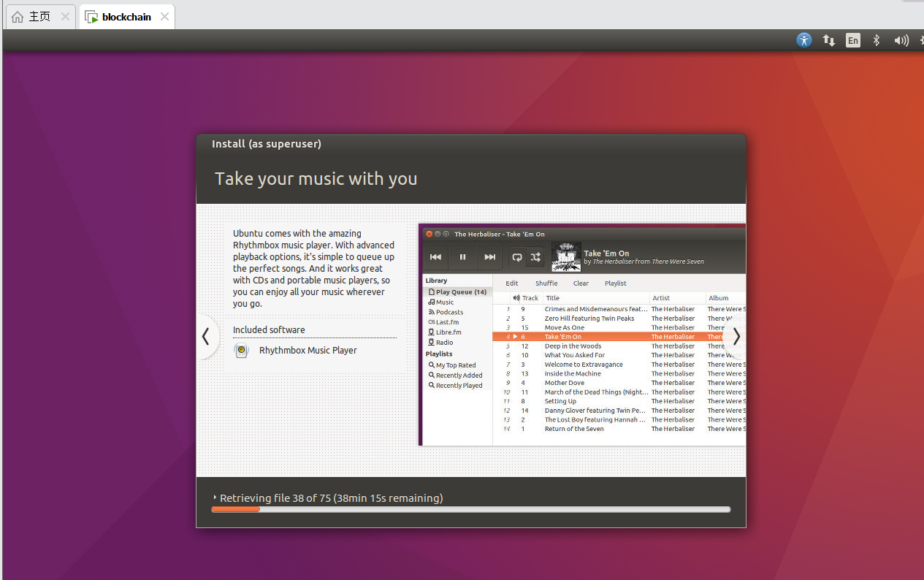Screen dimensions: 924x580
Task: Open the En keyboard input indicator
Action: 853,41
